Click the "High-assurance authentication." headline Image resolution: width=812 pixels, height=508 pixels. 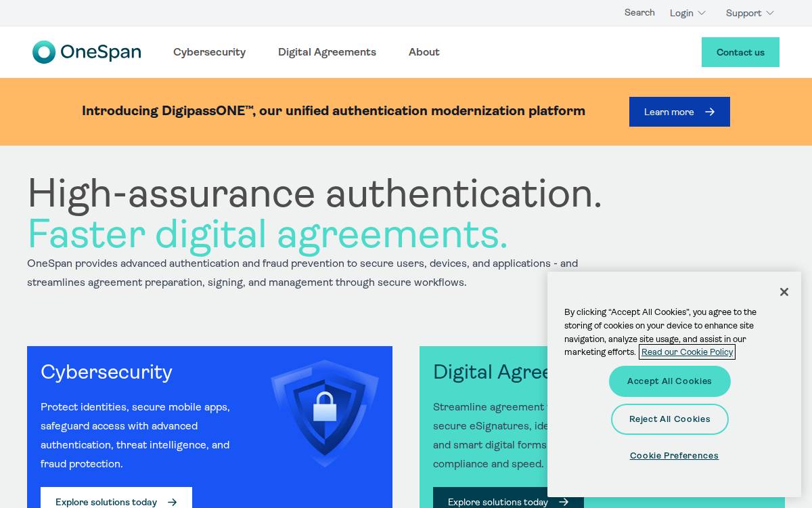[x=315, y=194]
